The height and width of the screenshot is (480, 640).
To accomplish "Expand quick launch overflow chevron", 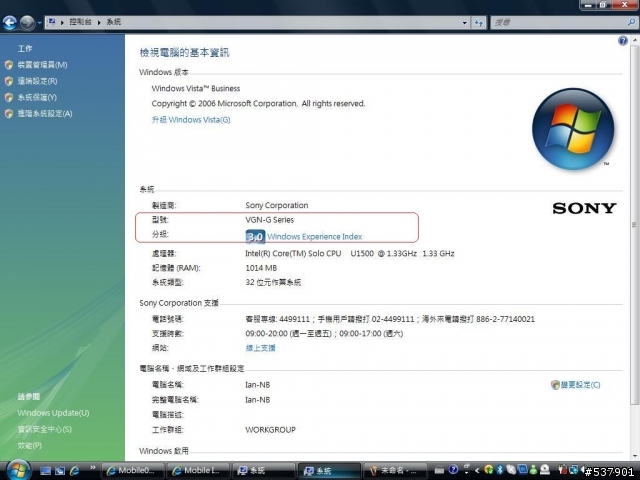I will (x=93, y=468).
